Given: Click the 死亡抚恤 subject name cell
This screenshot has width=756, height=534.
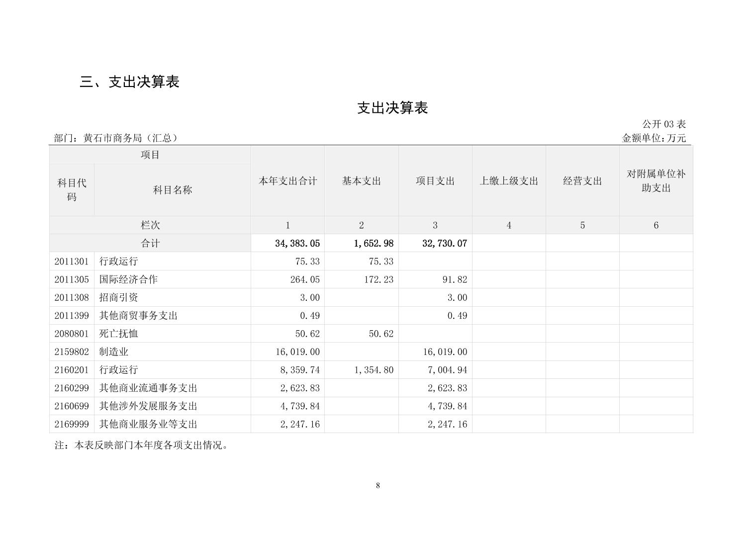Looking at the screenshot, I should coord(119,334).
